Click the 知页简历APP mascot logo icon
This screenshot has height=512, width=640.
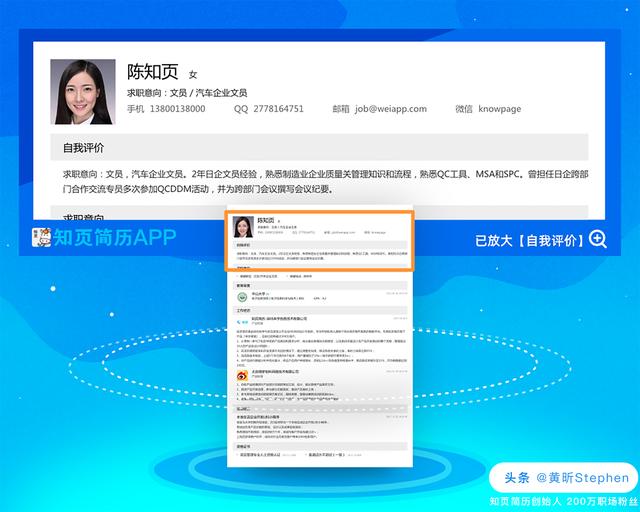(42, 237)
